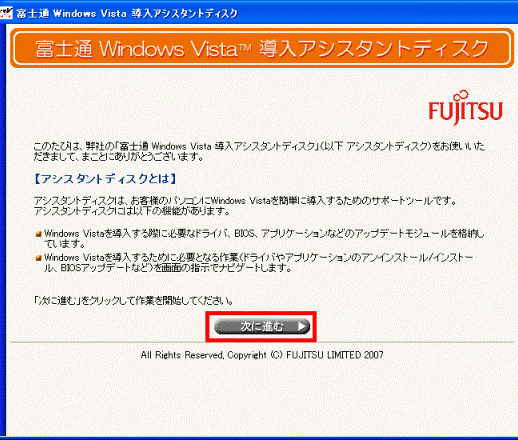This screenshot has width=518, height=440.
Task: Click the 次に進む button
Action: click(262, 327)
